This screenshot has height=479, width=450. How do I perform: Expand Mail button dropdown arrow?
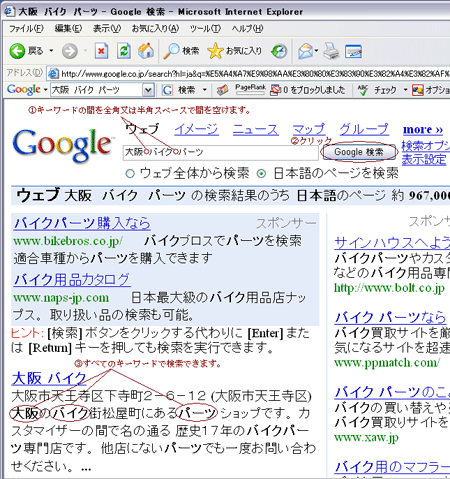click(316, 51)
